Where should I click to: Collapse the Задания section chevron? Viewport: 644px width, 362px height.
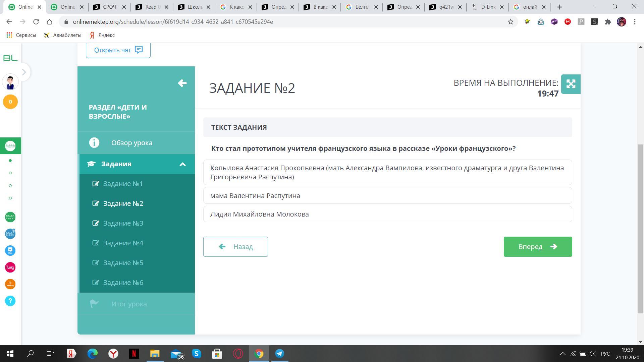[x=182, y=164]
